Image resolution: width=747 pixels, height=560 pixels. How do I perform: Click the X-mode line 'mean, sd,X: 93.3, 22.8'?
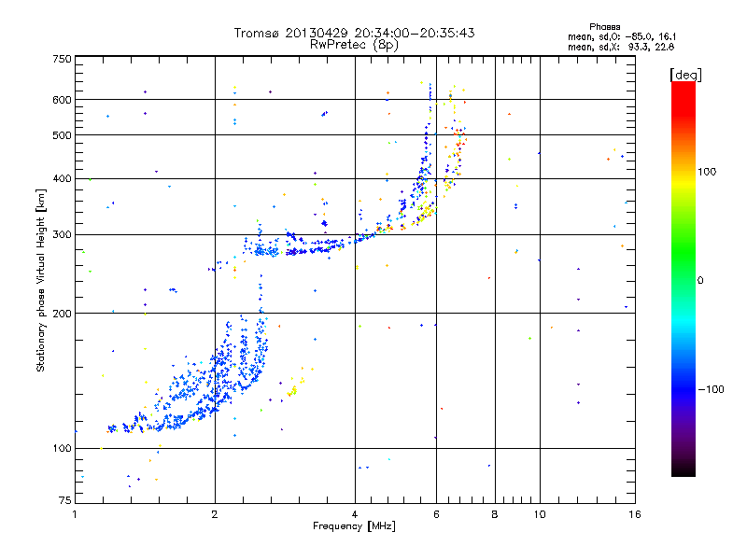tap(621, 47)
